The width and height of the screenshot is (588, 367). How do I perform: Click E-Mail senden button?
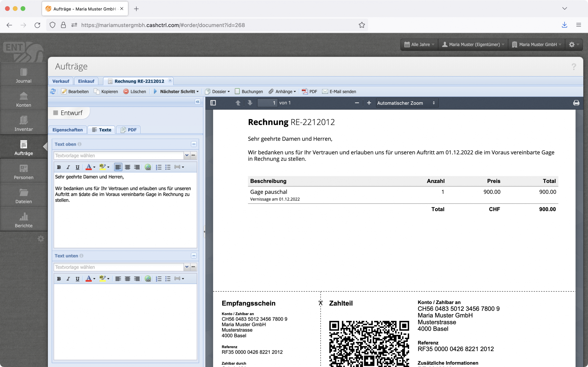(339, 91)
